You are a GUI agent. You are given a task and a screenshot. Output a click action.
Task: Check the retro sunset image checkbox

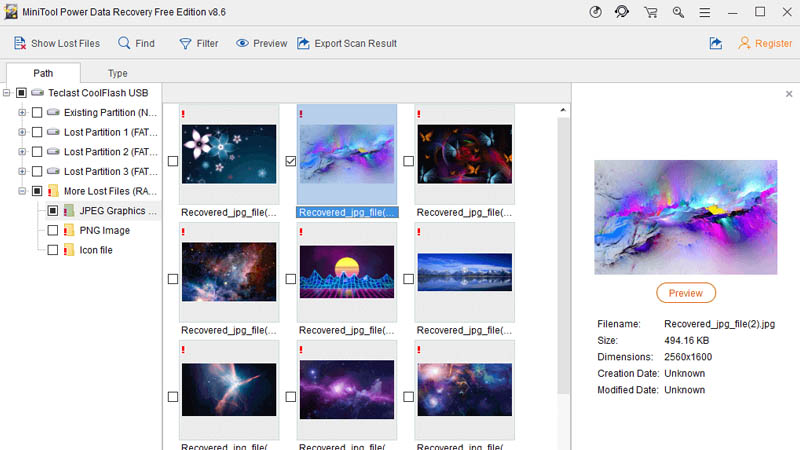291,279
